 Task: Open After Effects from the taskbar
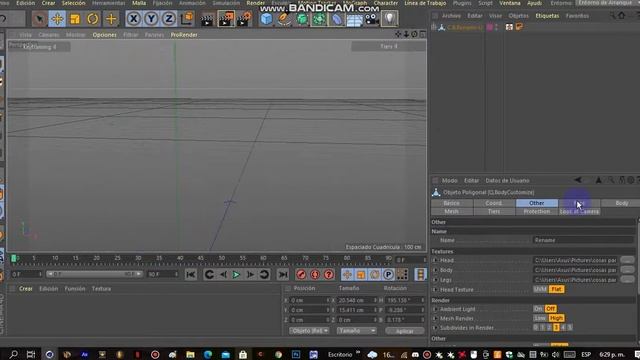click(x=84, y=354)
